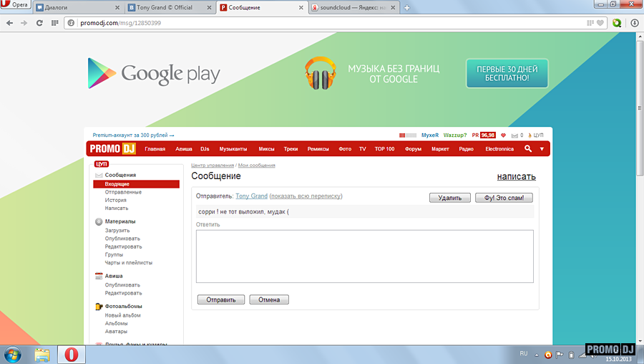Screen dimensions: 644x364
Task: Open the Миксы section in navbar
Action: point(266,149)
